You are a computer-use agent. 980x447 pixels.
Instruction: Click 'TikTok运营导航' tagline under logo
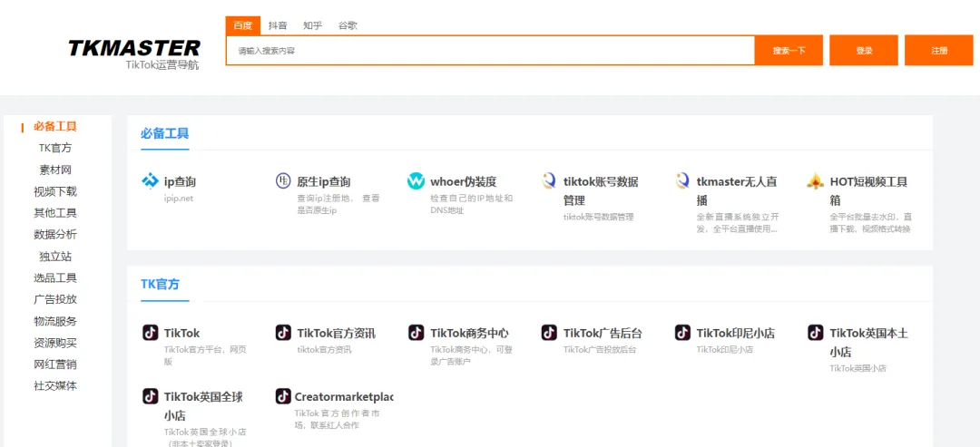click(x=162, y=65)
